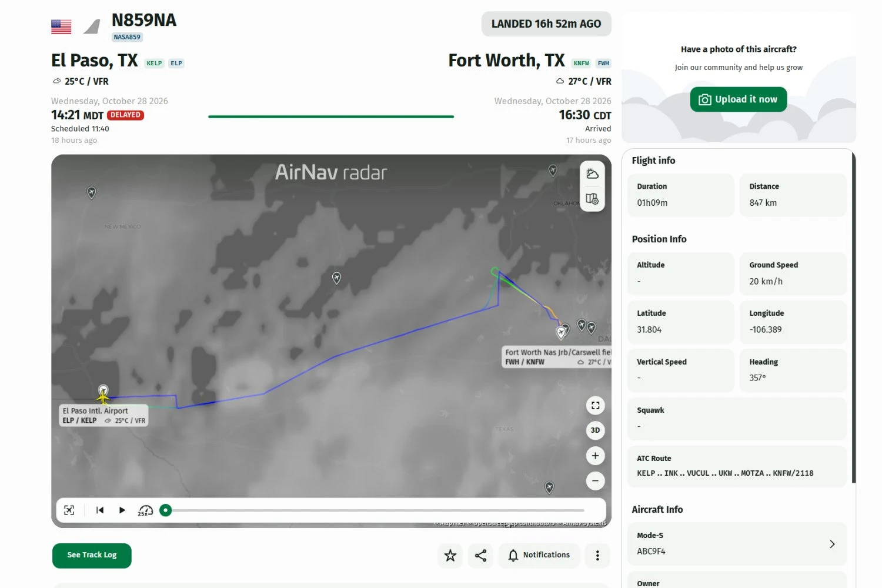
Task: Click the Fort Worth, TX destination heading
Action: 506,61
